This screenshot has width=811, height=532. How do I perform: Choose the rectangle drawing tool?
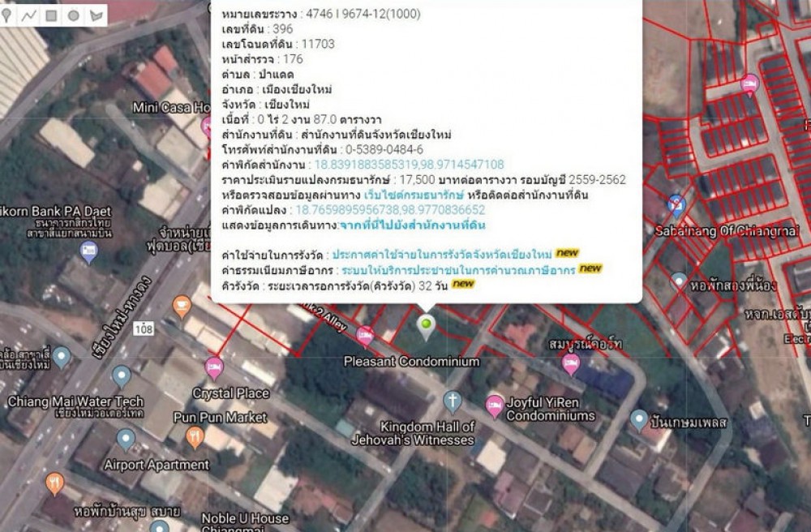point(51,15)
